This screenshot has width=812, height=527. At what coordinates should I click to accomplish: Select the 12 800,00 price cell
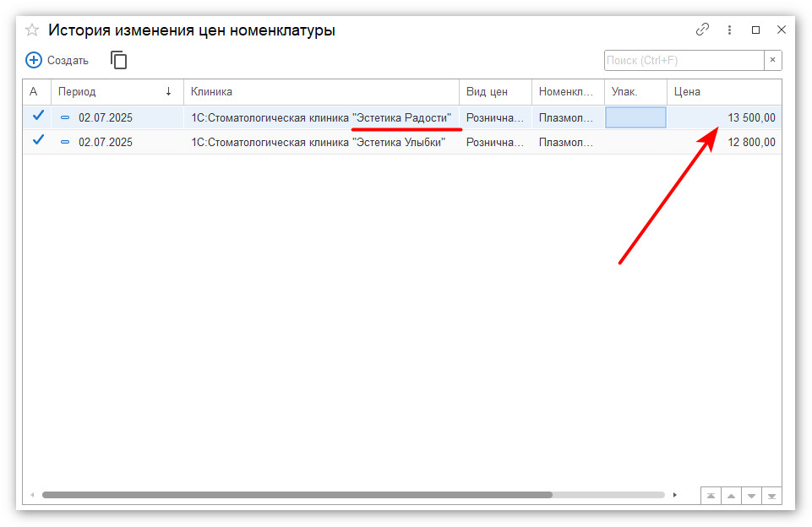[x=723, y=142]
